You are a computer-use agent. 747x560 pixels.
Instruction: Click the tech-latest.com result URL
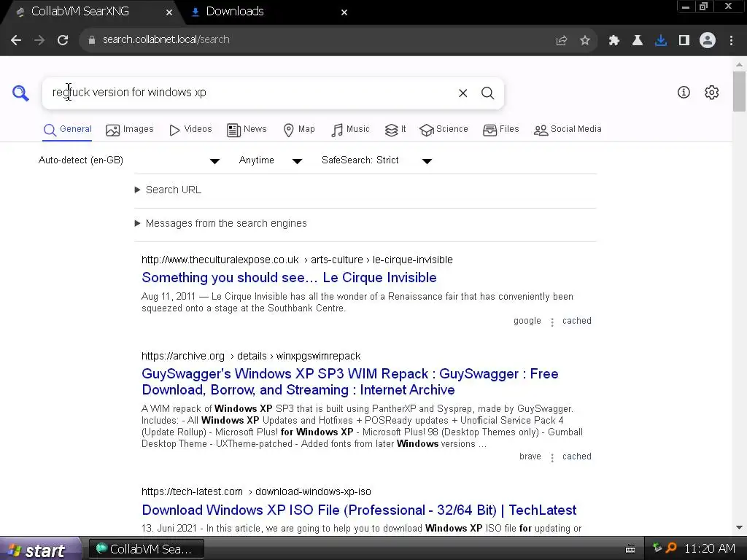coord(256,492)
